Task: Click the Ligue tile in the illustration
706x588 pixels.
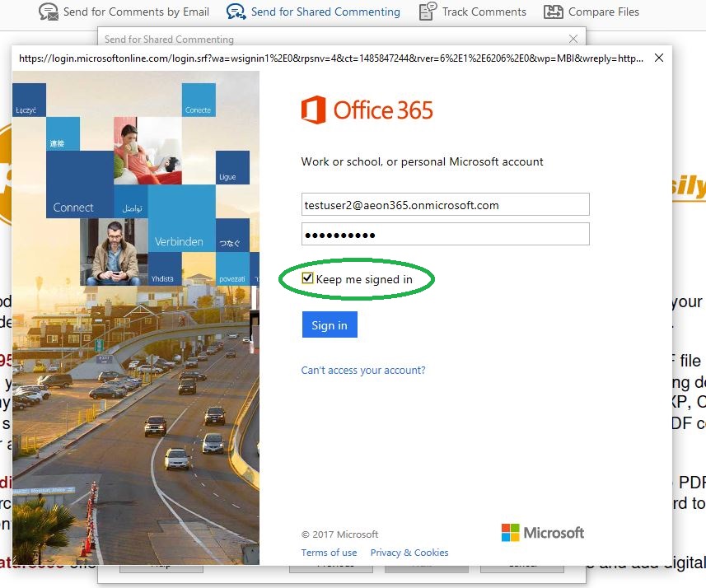Action: click(232, 167)
